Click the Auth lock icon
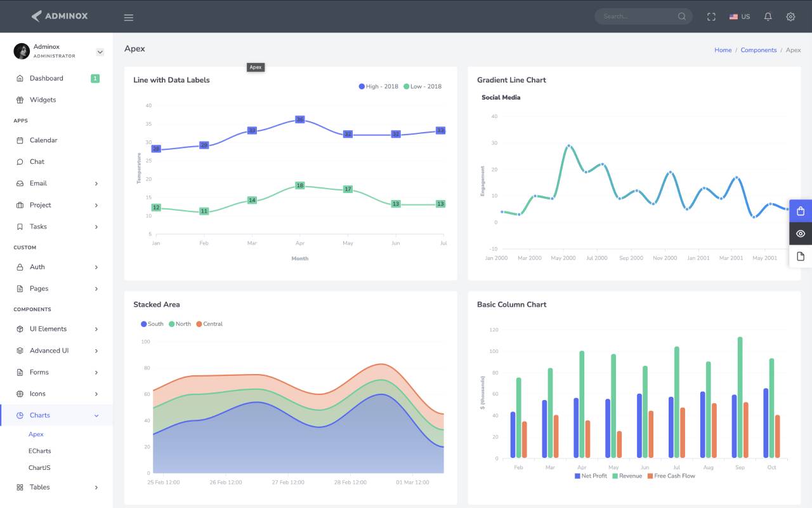The height and width of the screenshot is (508, 812). (20, 267)
